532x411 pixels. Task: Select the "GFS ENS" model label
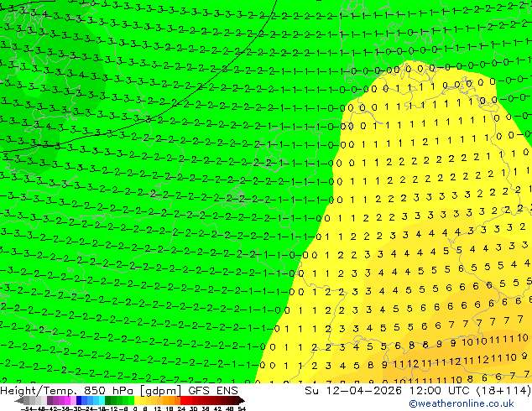tap(213, 391)
